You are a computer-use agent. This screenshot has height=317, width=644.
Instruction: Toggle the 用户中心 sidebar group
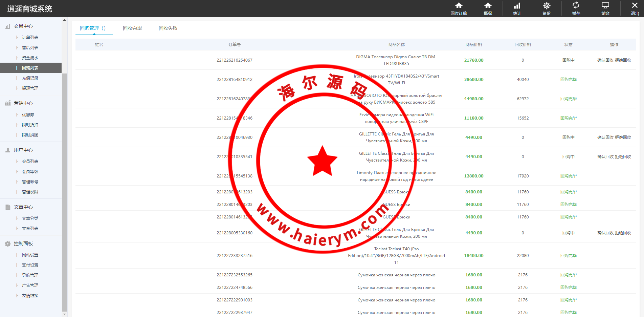(x=23, y=150)
